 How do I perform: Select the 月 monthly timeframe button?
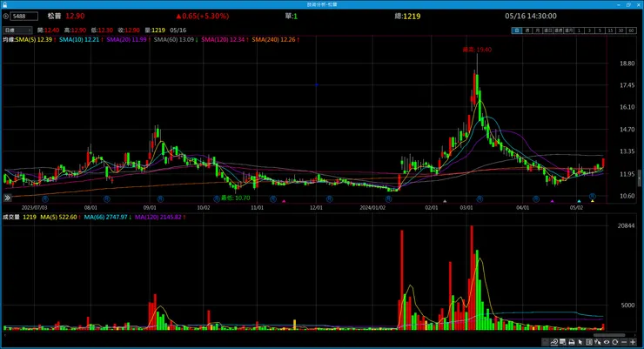click(x=537, y=30)
